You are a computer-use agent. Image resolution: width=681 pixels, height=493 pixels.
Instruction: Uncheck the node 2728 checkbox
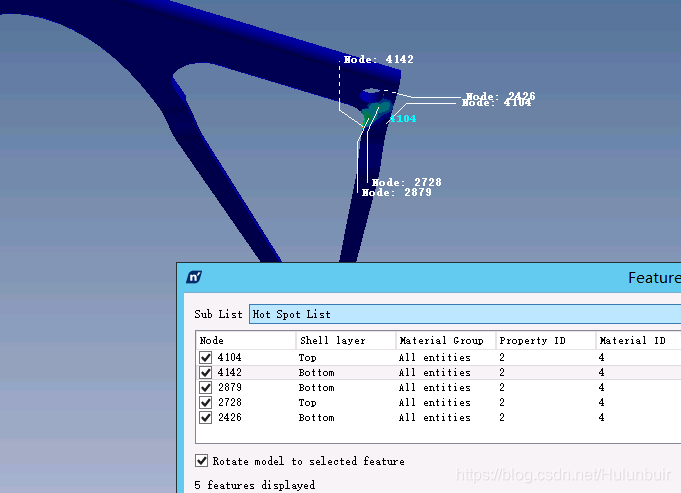pos(205,402)
